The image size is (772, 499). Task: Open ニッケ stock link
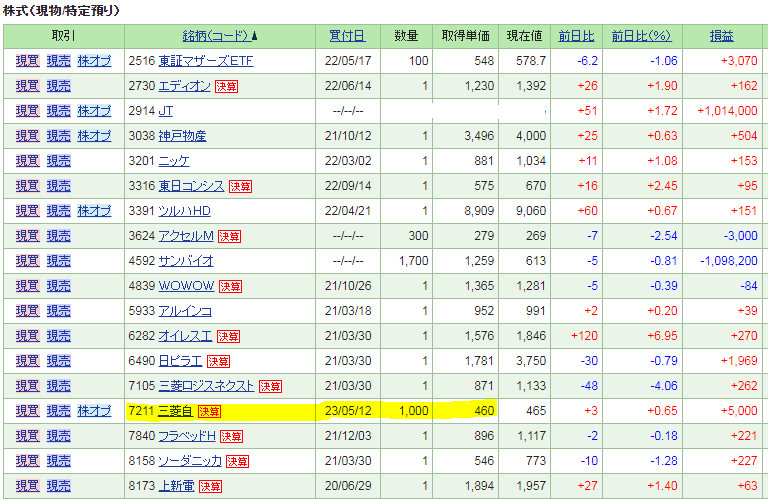coord(174,161)
